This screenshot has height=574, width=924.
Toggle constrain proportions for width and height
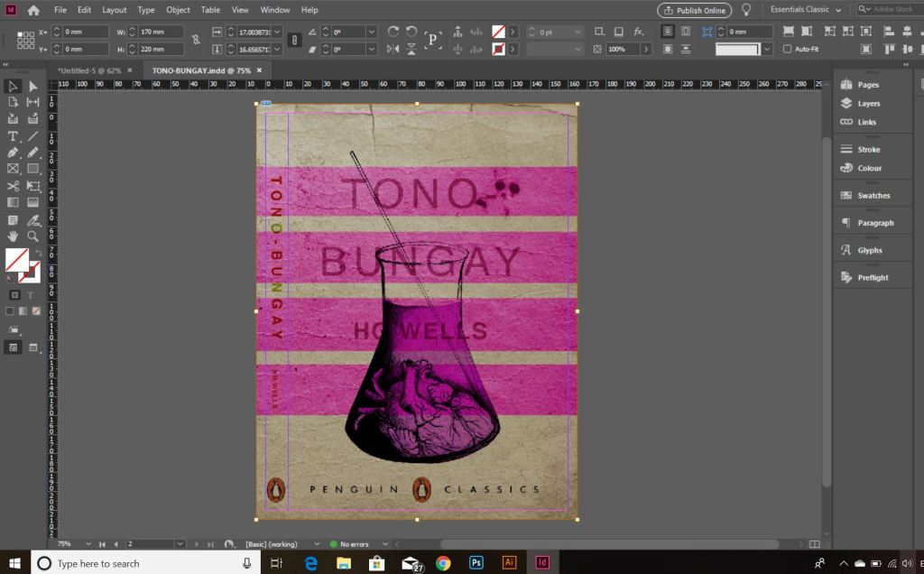point(196,40)
